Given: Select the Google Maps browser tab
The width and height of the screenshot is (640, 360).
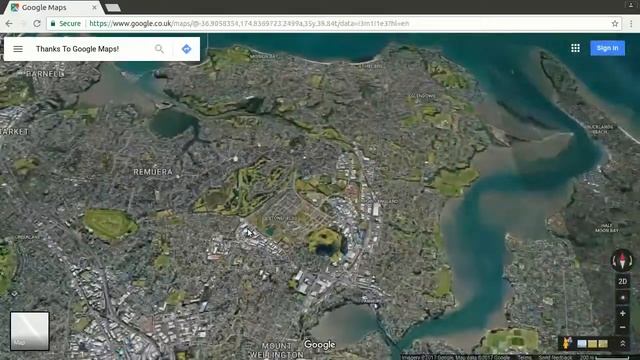Looking at the screenshot, I should 53,7.
